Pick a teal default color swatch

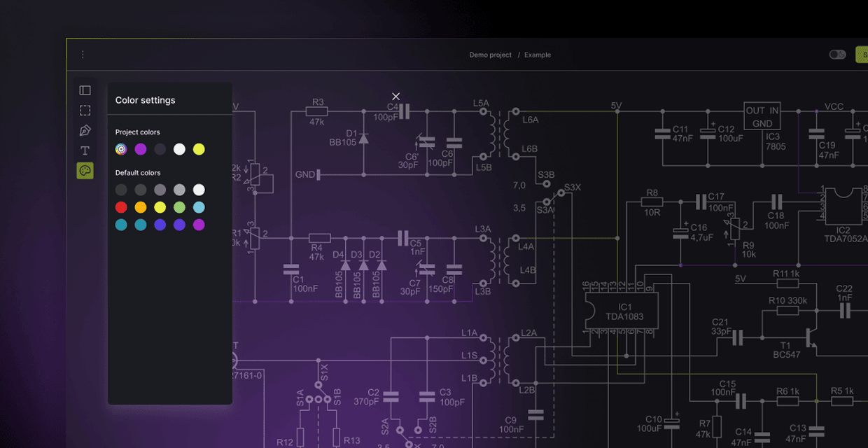point(121,225)
